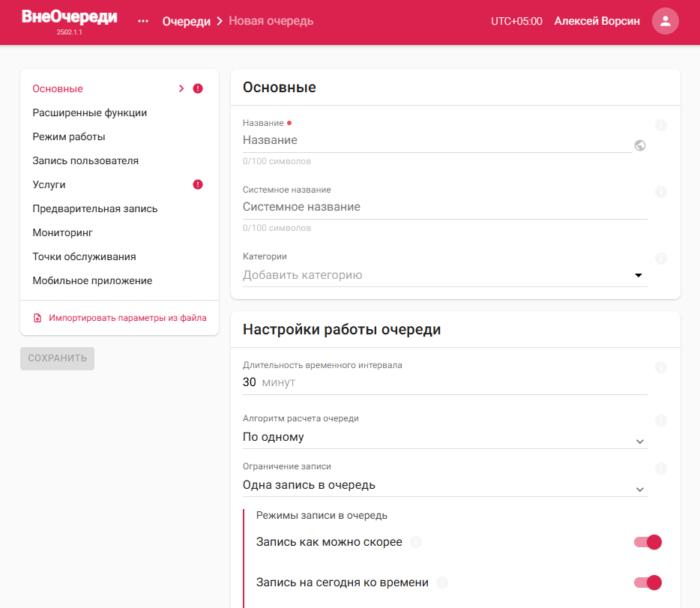Click the interval duration 30 минут field
Image resolution: width=700 pixels, height=608 pixels.
445,382
